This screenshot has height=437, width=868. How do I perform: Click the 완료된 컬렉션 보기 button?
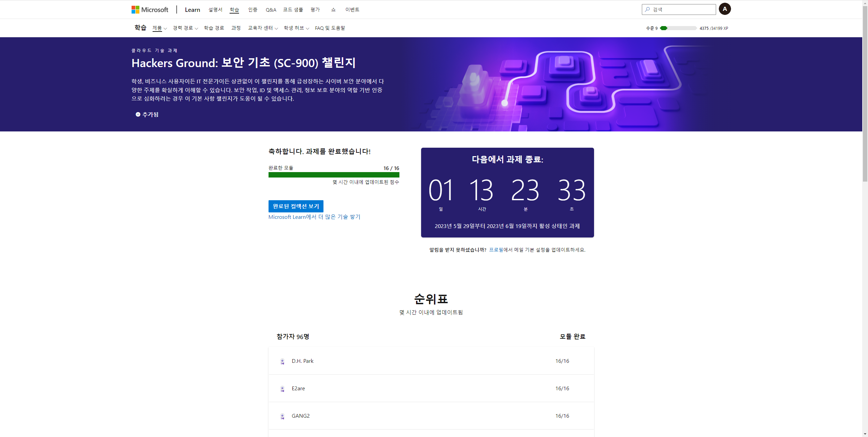click(x=295, y=206)
